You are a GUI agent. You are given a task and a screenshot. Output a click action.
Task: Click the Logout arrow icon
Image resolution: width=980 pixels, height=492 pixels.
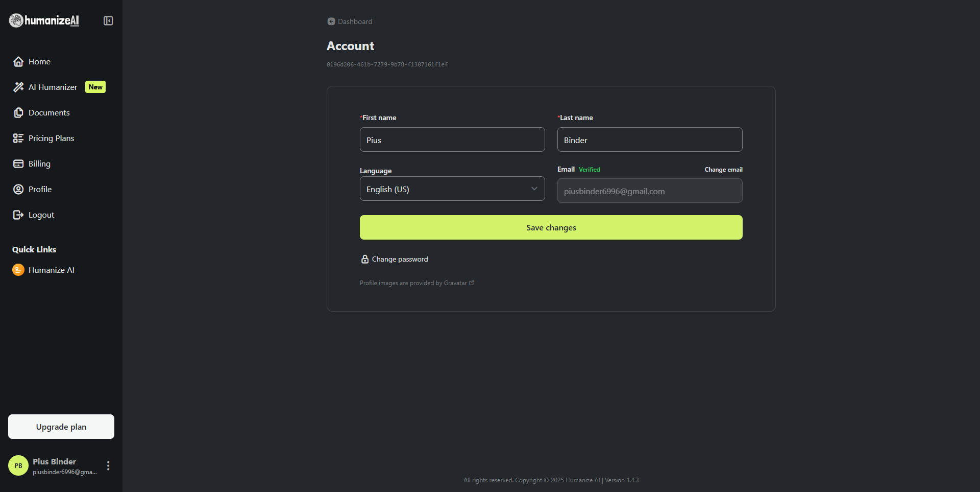tap(18, 215)
